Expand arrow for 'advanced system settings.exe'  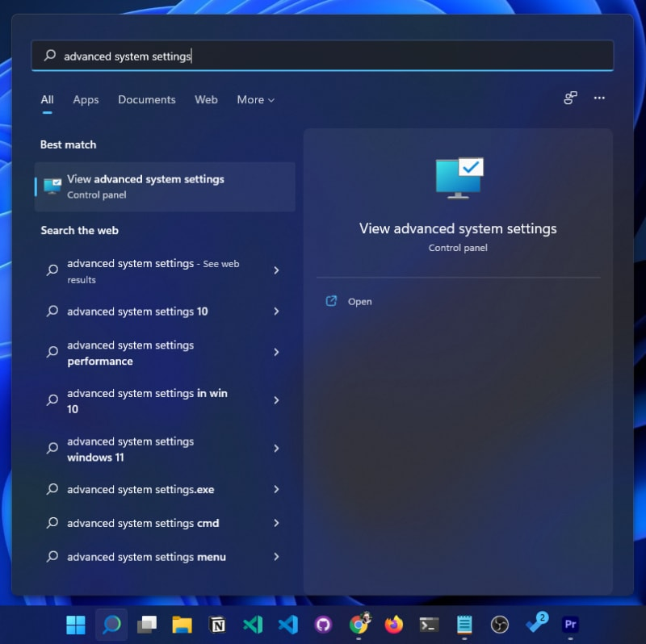[276, 490]
